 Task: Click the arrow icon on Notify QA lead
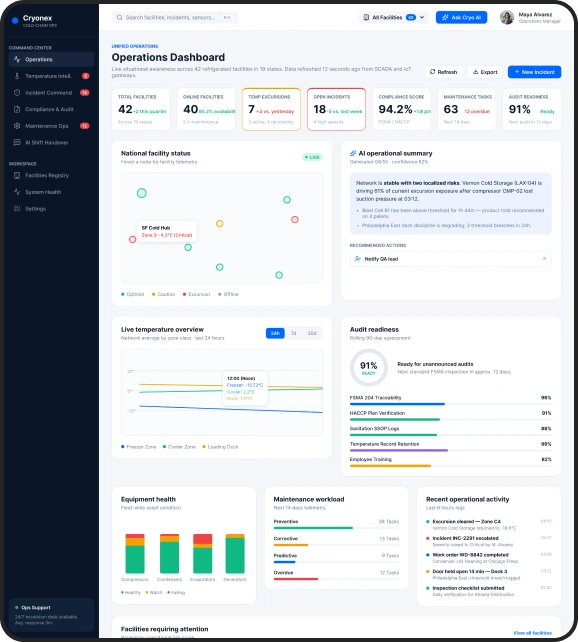click(x=544, y=259)
